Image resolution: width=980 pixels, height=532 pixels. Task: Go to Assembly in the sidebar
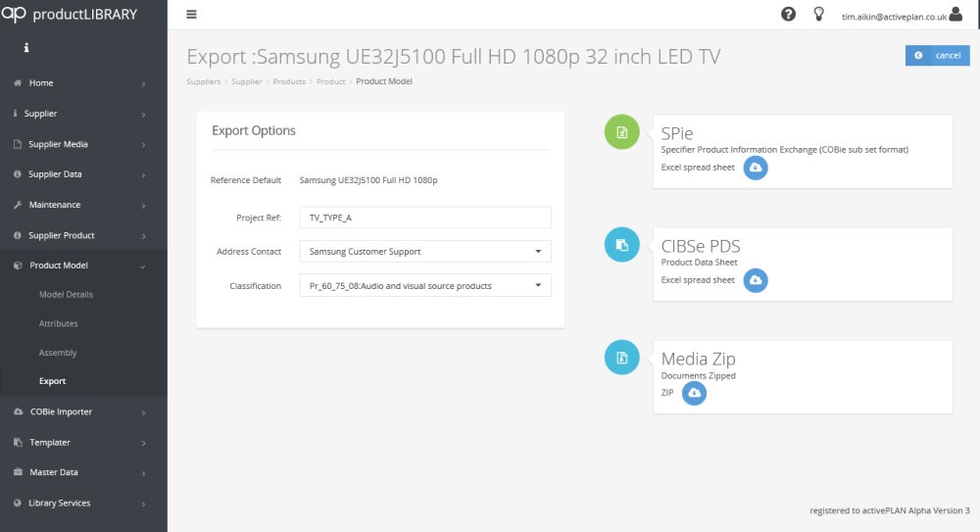pos(57,353)
